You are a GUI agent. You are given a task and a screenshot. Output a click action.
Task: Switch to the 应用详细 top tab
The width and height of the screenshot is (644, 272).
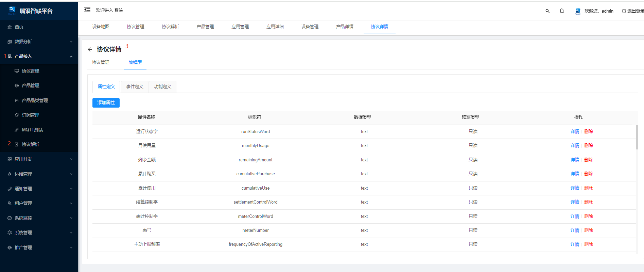click(x=275, y=27)
